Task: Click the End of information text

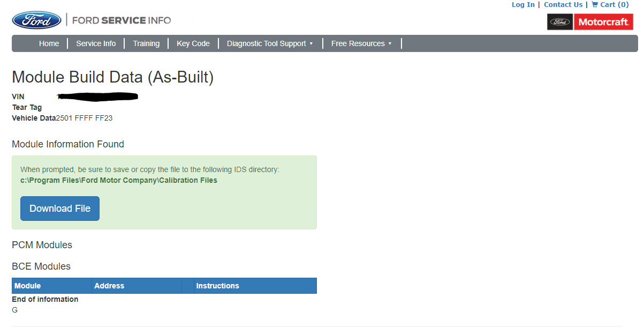Action: pyautogui.click(x=45, y=299)
